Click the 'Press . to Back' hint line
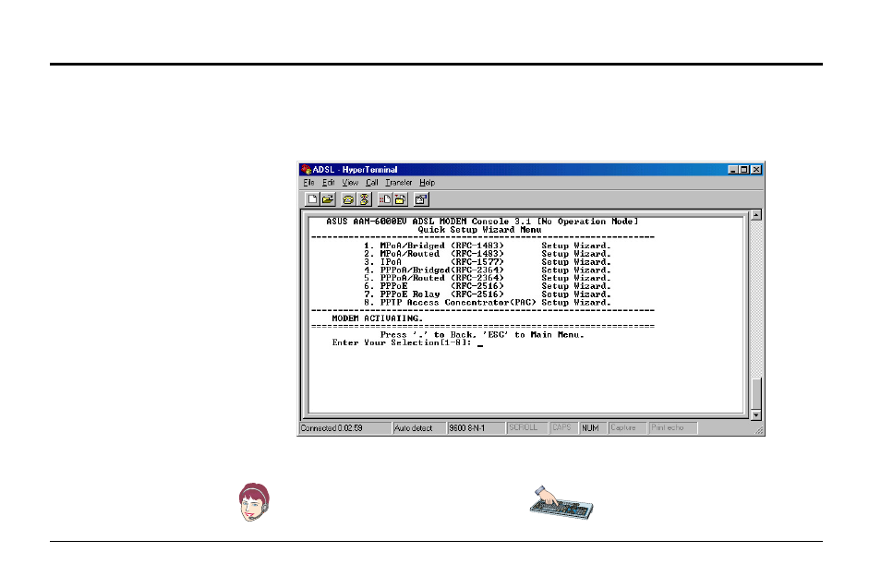The height and width of the screenshot is (588, 881). coord(482,335)
